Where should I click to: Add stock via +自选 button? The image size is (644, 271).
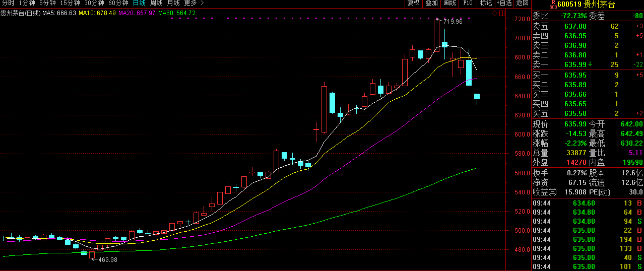pyautogui.click(x=504, y=3)
